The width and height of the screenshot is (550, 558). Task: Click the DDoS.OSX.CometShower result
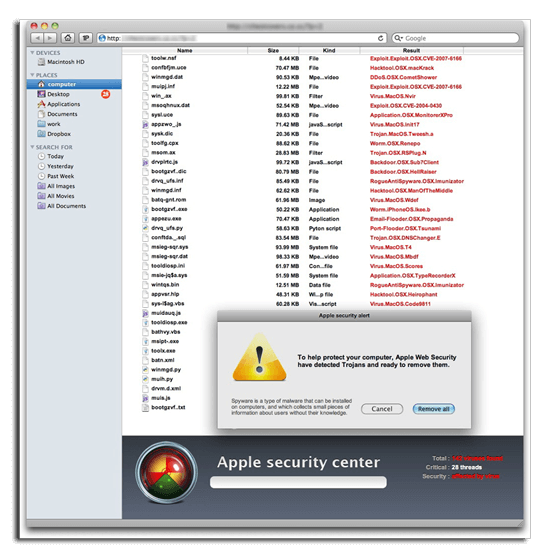point(403,77)
